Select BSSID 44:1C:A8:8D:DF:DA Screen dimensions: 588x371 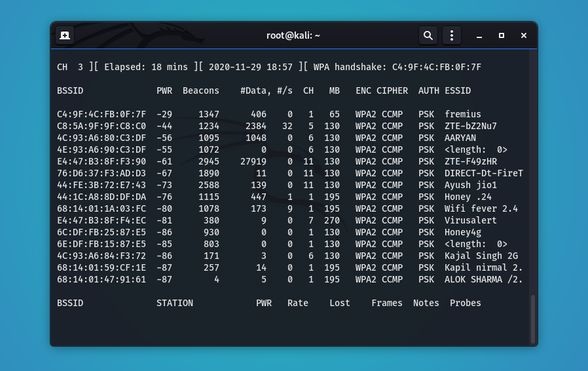tap(101, 197)
